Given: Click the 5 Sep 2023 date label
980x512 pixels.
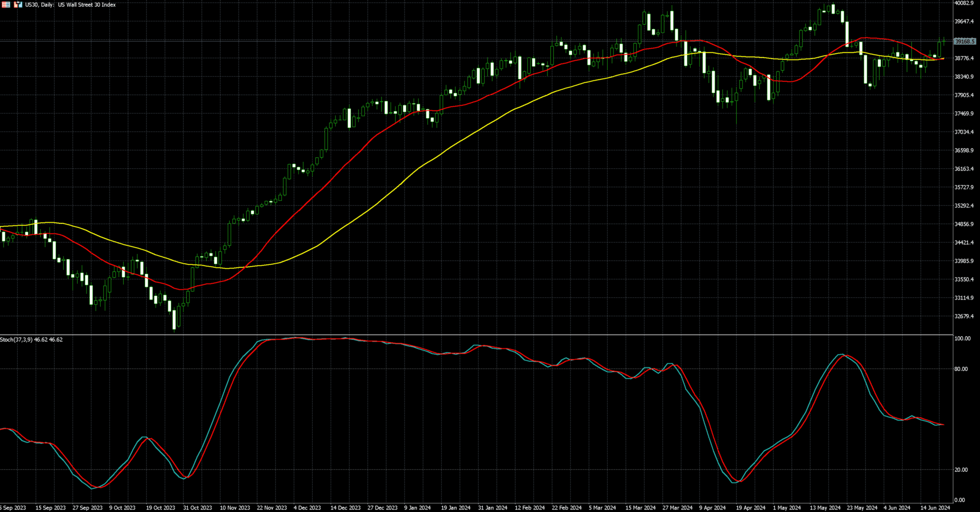Looking at the screenshot, I should pyautogui.click(x=13, y=508).
